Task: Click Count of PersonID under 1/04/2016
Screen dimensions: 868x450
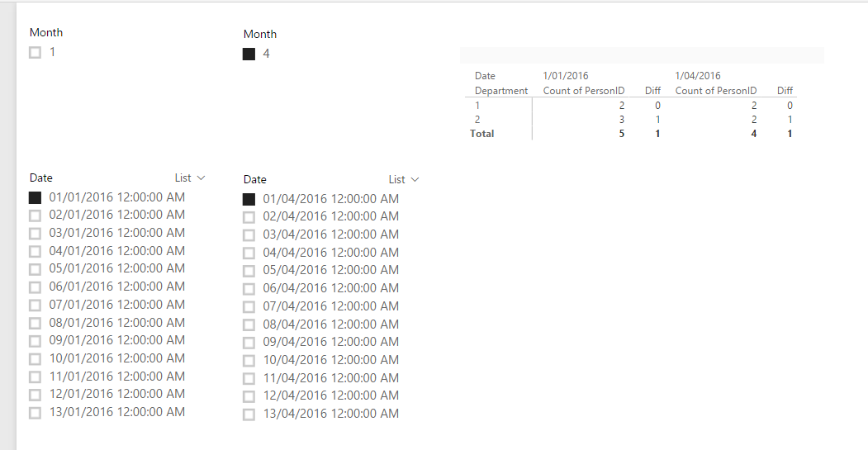Action: (716, 91)
